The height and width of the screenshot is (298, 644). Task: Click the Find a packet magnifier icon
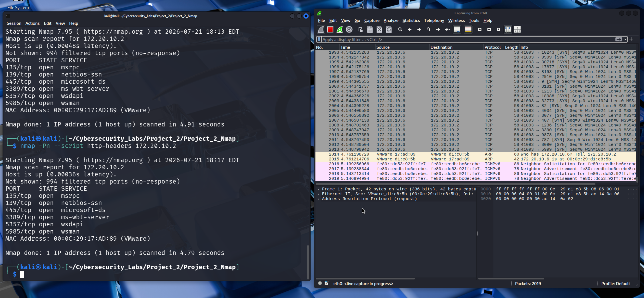400,29
